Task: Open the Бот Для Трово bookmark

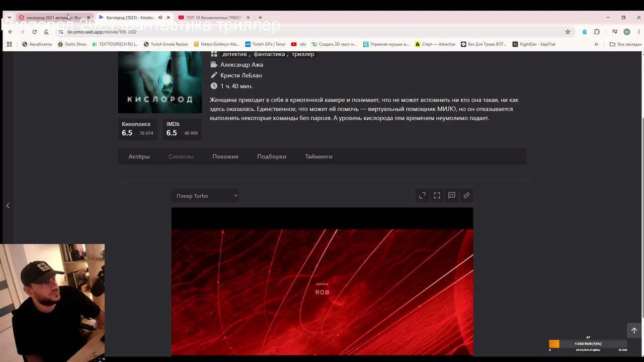Action: pyautogui.click(x=484, y=44)
